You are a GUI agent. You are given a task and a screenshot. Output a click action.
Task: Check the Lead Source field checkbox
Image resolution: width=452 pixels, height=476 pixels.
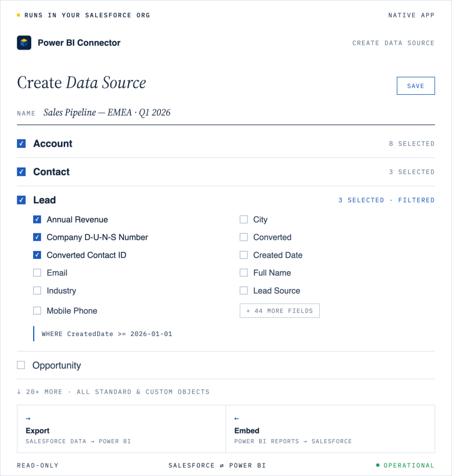click(x=244, y=291)
